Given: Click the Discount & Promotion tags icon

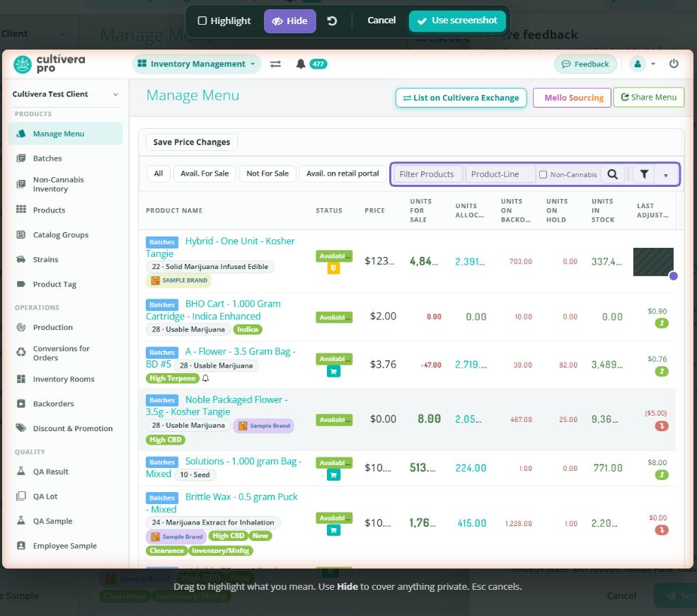Looking at the screenshot, I should tap(21, 428).
